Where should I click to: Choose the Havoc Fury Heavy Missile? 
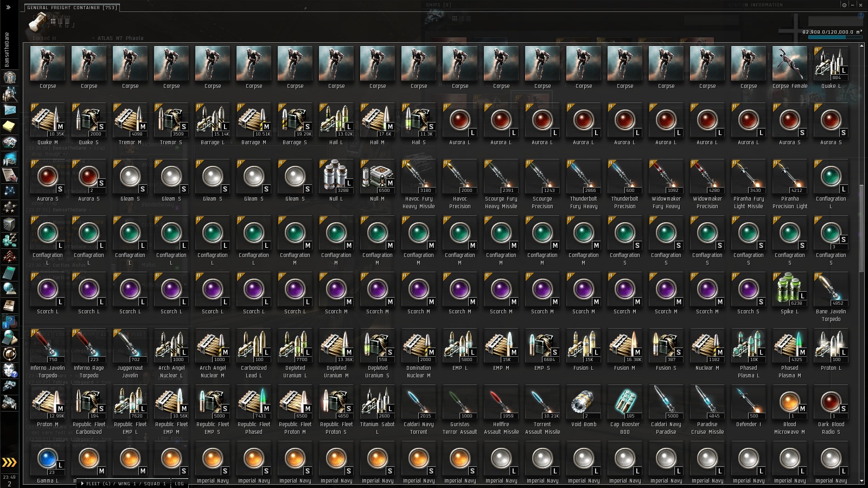(x=418, y=176)
